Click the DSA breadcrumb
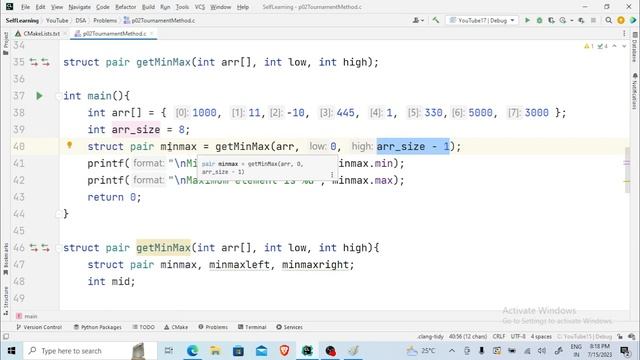Screen dimensions: 640x360 pyautogui.click(x=81, y=20)
